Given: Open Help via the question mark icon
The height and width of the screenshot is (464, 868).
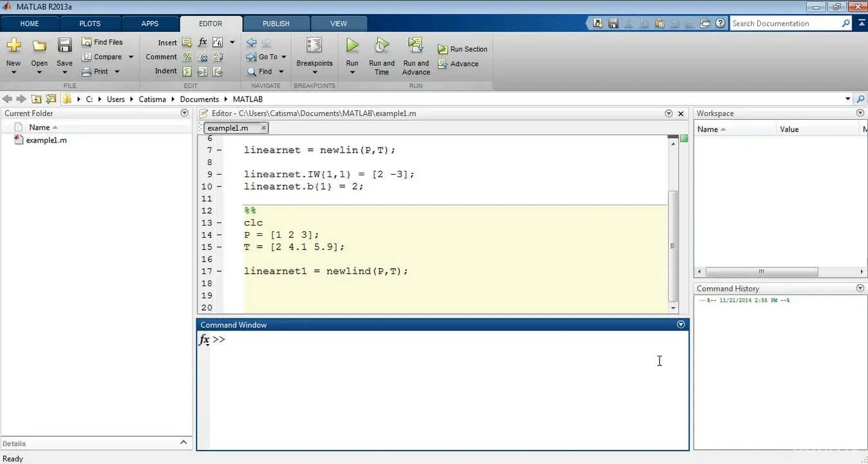Looking at the screenshot, I should point(721,23).
